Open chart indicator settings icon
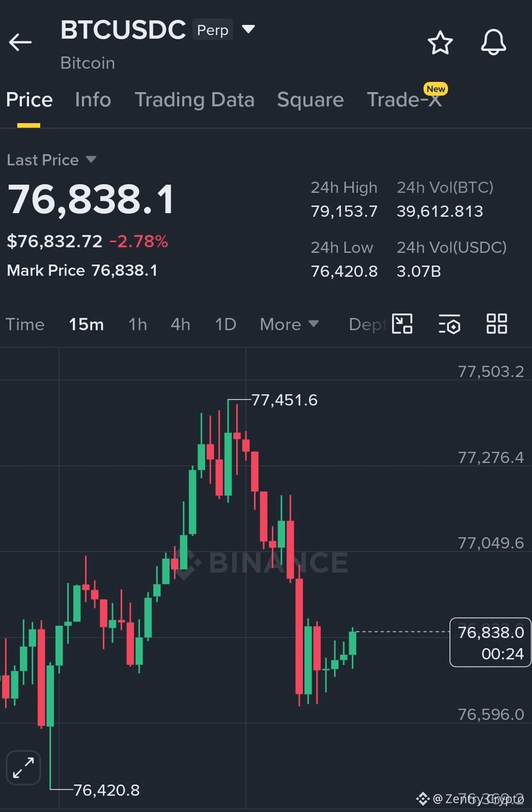The image size is (532, 812). (x=450, y=324)
